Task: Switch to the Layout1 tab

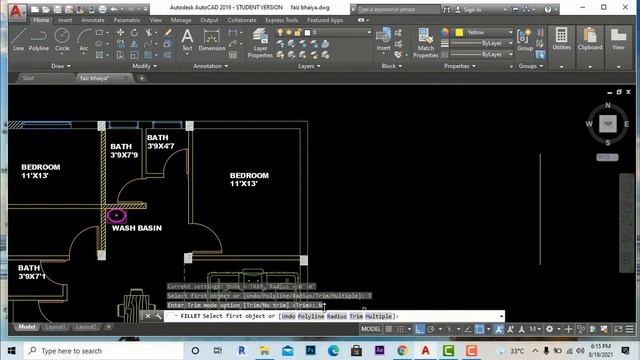Action: click(x=55, y=327)
